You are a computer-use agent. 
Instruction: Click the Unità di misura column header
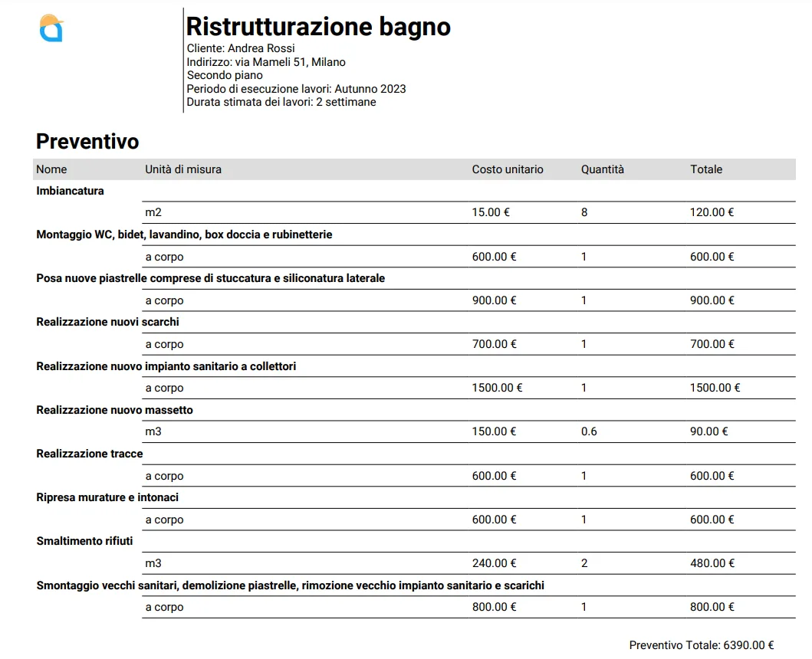coord(183,169)
